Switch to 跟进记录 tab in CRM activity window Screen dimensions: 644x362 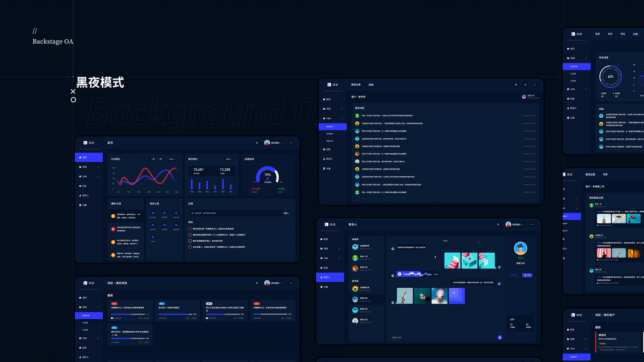click(x=355, y=84)
